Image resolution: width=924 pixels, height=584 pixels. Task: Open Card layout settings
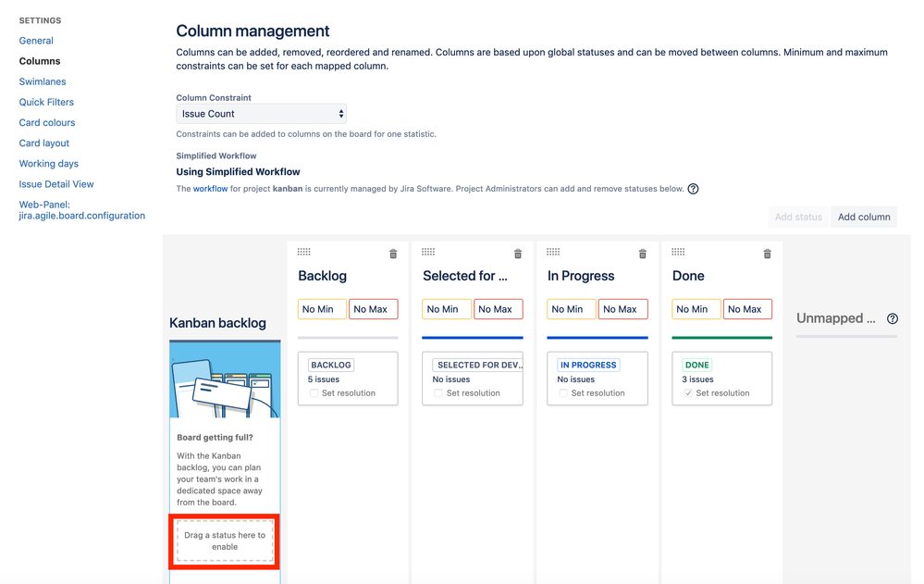coord(44,143)
